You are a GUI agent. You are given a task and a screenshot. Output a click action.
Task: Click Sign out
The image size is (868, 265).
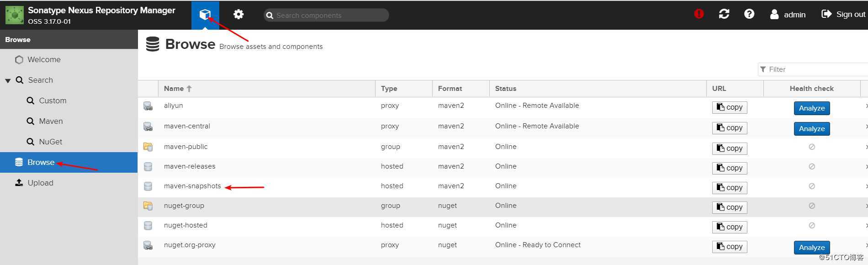(x=843, y=14)
